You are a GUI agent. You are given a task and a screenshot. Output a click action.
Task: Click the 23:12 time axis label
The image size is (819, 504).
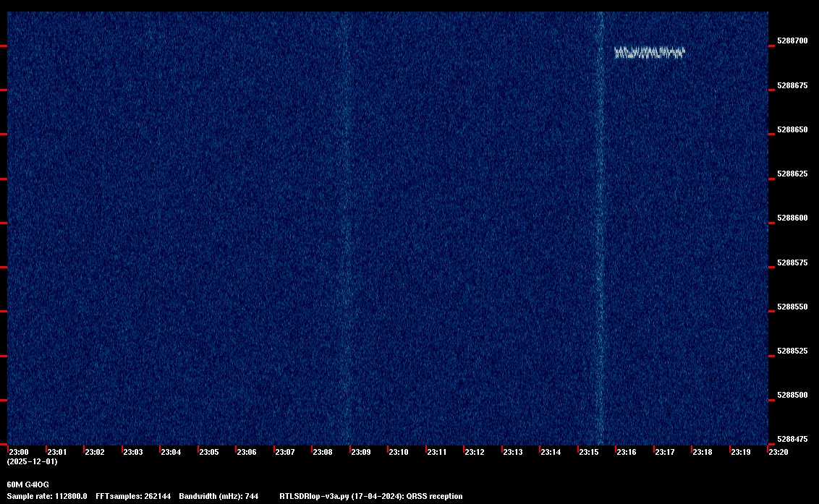pyautogui.click(x=475, y=452)
